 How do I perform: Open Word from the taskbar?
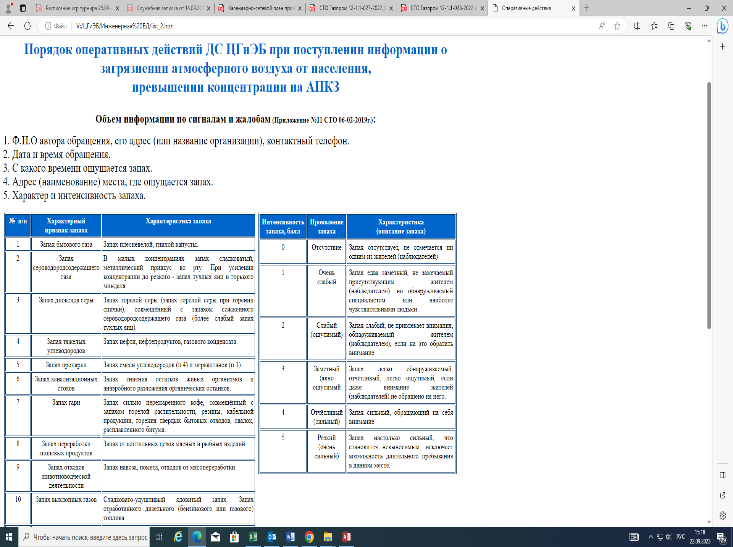click(290, 537)
